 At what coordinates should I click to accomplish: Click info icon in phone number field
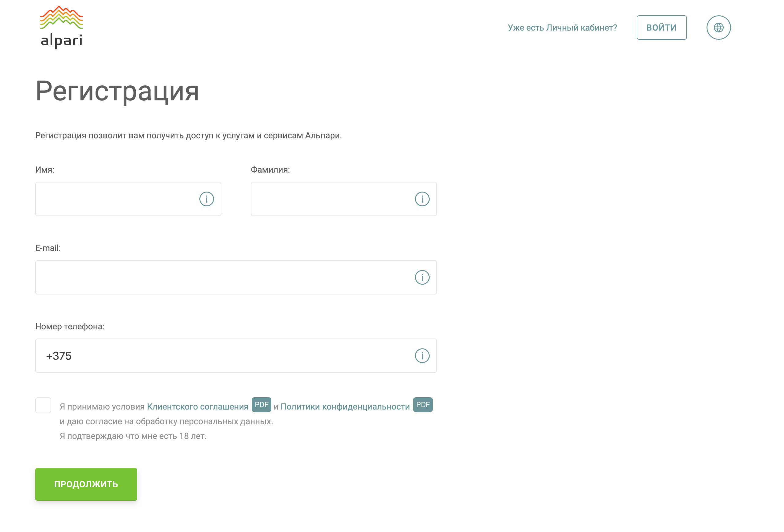(422, 356)
